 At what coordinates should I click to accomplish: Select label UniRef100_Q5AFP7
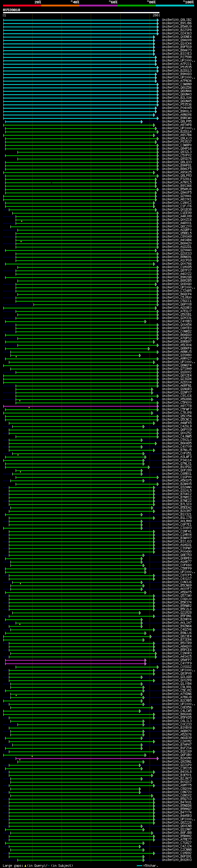click(177, 660)
